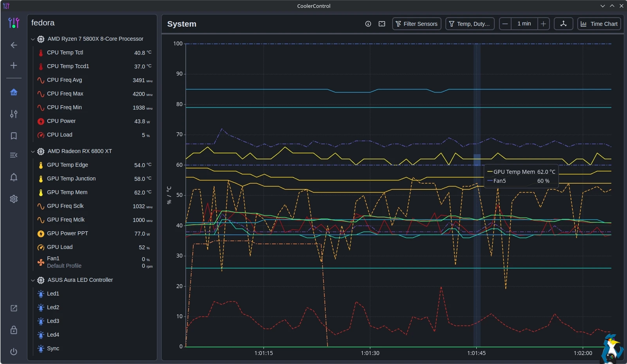Open the alerts bell icon
Image resolution: width=627 pixels, height=364 pixels.
tap(14, 177)
